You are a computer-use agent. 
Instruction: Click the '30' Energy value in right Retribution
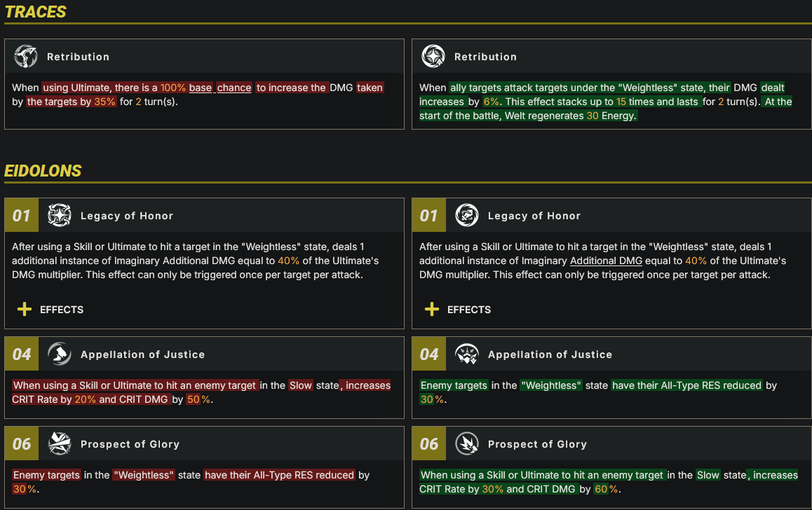point(593,116)
